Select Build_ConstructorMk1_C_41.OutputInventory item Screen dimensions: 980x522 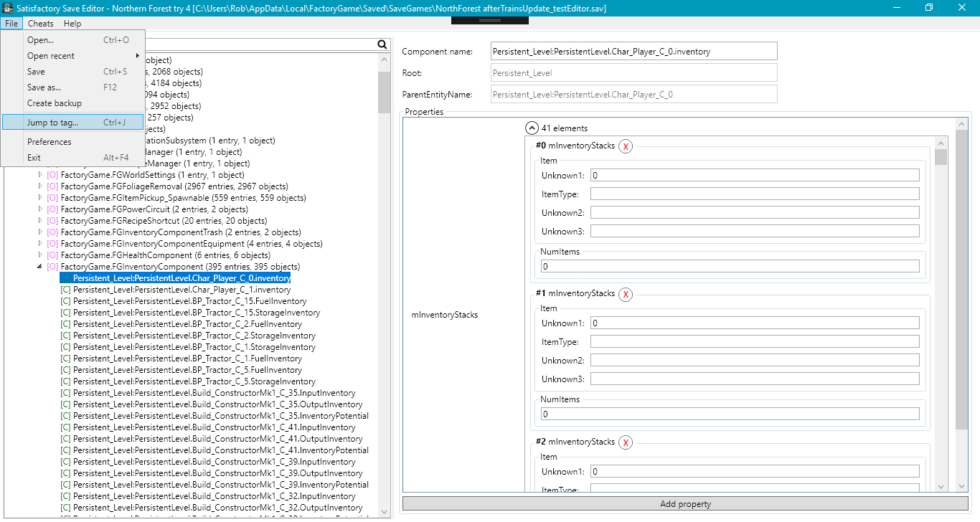click(x=212, y=439)
